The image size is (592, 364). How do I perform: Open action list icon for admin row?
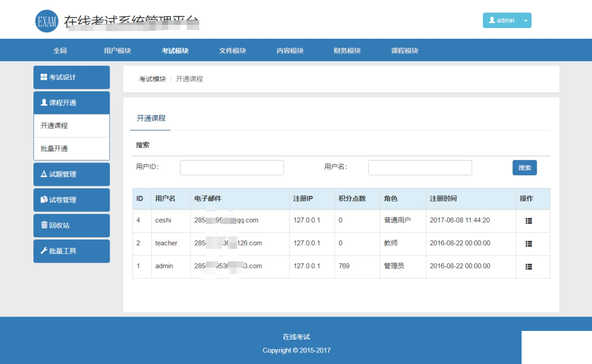pos(529,267)
